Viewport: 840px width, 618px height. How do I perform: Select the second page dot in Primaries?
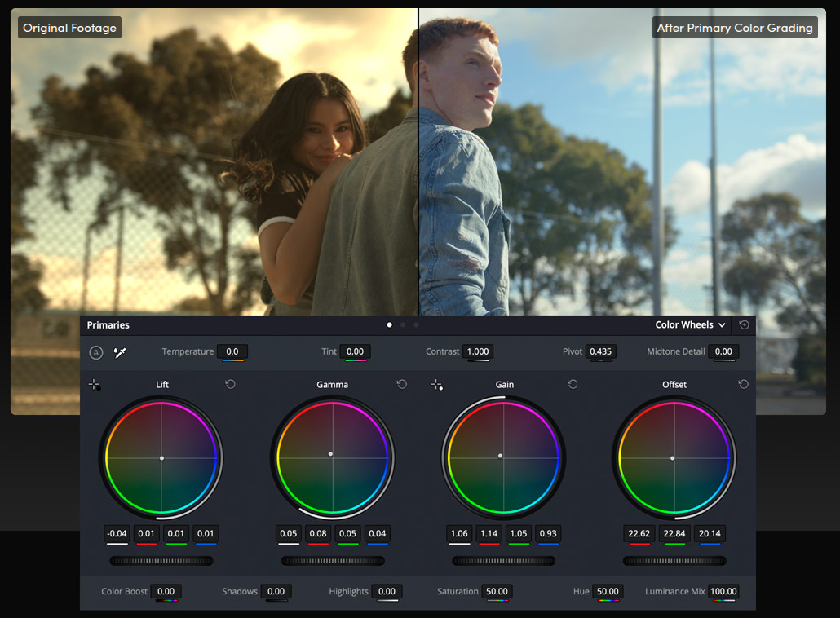click(402, 324)
